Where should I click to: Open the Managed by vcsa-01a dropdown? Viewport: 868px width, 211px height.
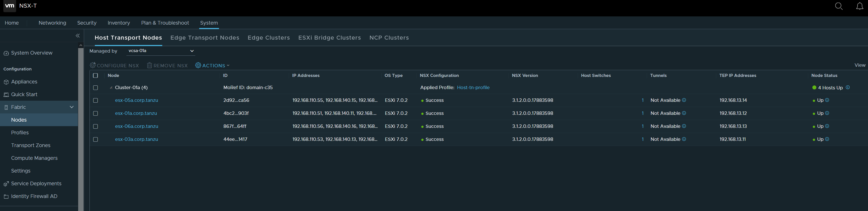[x=161, y=51]
